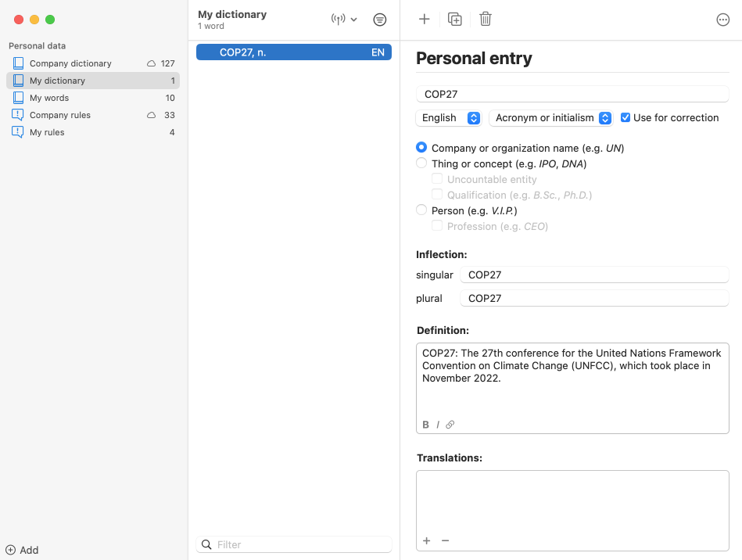742x560 pixels.
Task: Click plus button under Translations box
Action: click(x=427, y=540)
